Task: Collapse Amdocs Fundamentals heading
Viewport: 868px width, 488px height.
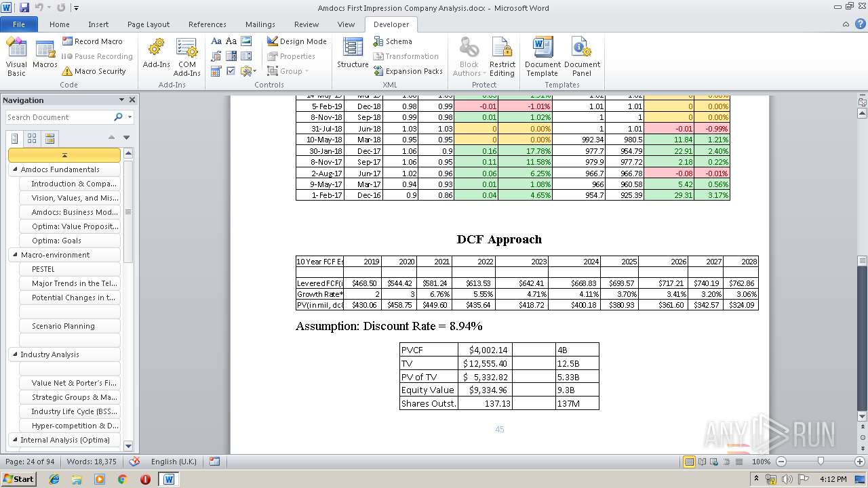Action: [x=15, y=169]
